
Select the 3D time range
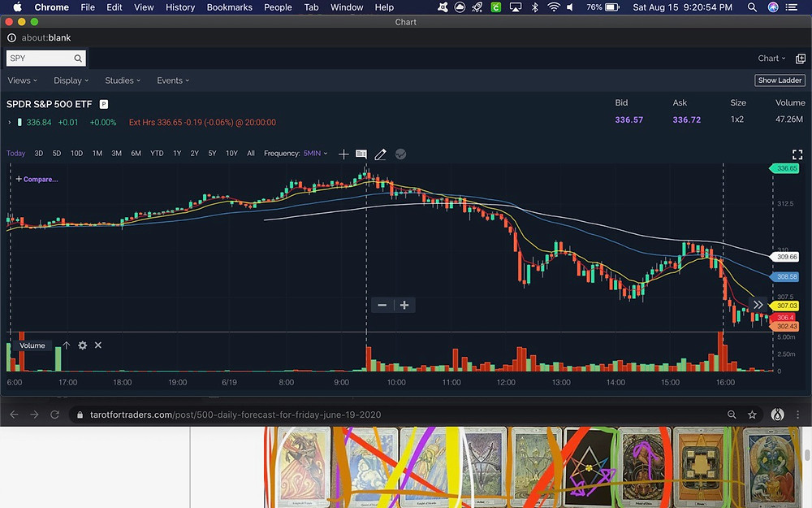tap(39, 154)
